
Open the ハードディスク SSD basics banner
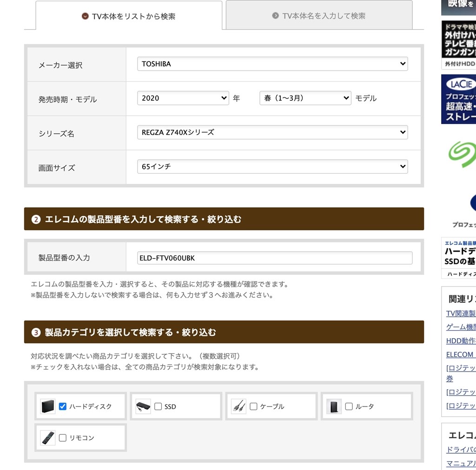pos(458,258)
